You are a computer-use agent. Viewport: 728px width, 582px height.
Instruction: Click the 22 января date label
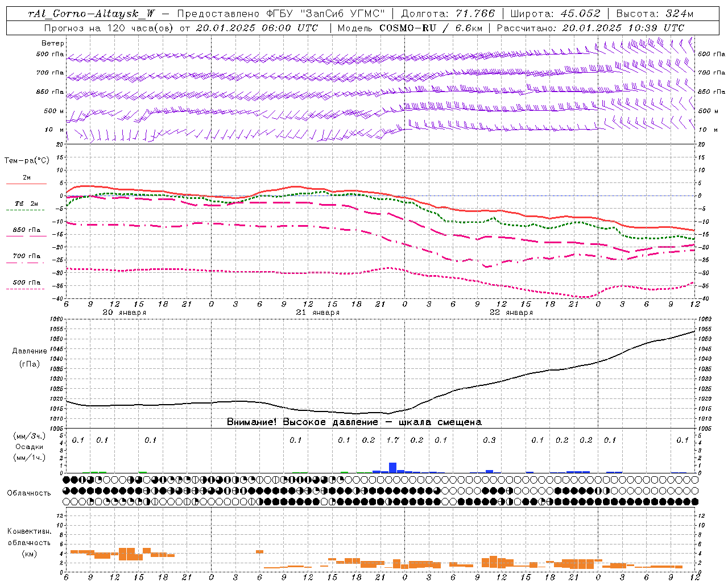[511, 313]
